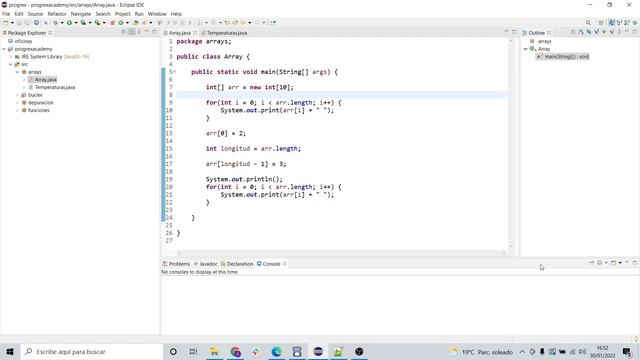Click the taskbar search box

tap(92, 351)
